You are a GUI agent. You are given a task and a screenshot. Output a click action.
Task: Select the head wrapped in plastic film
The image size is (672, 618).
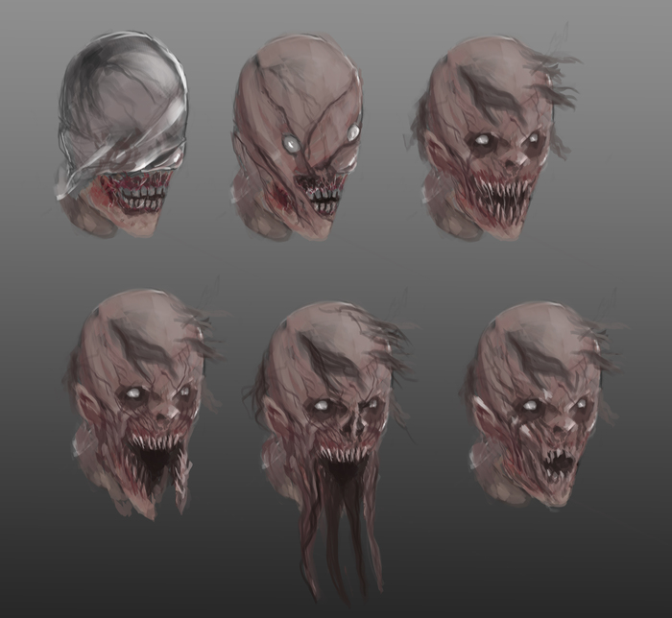click(x=122, y=133)
